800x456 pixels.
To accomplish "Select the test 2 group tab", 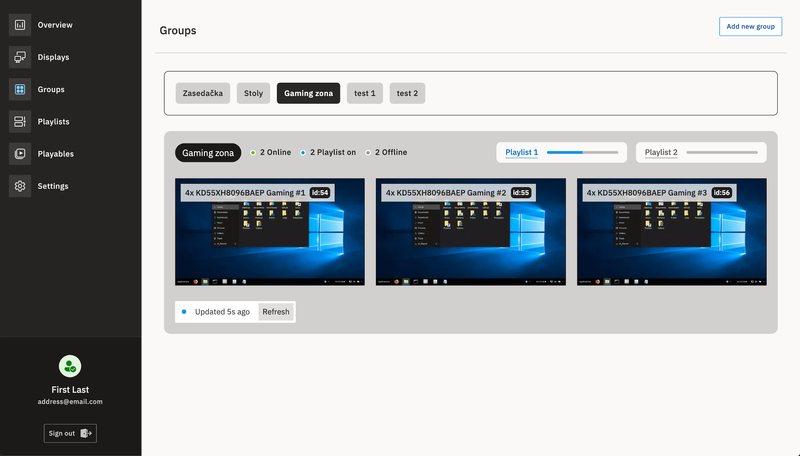I will coord(407,93).
